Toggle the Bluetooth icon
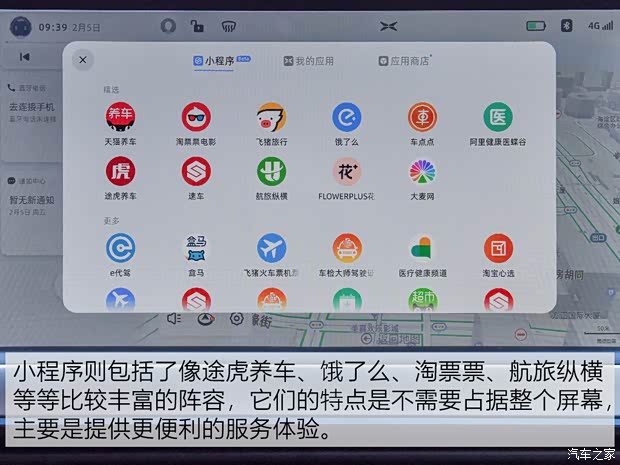Image resolution: width=620 pixels, height=465 pixels. click(567, 26)
